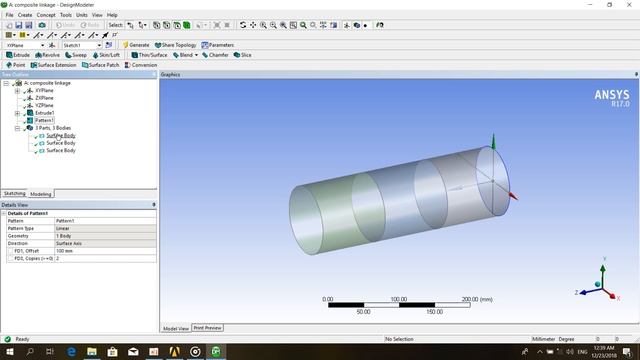Screen dimensions: 640x360
Task: Click the Isometric View icon
Action: pyautogui.click(x=323, y=25)
